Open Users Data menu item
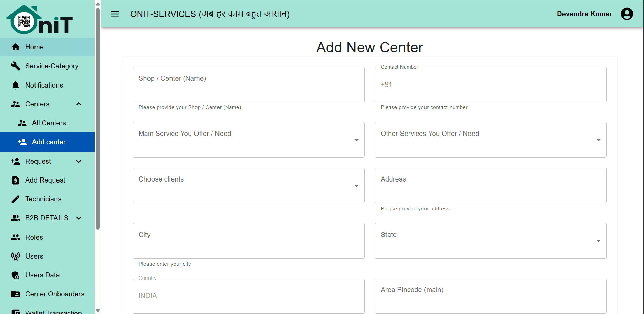644x314 pixels. coord(47,275)
